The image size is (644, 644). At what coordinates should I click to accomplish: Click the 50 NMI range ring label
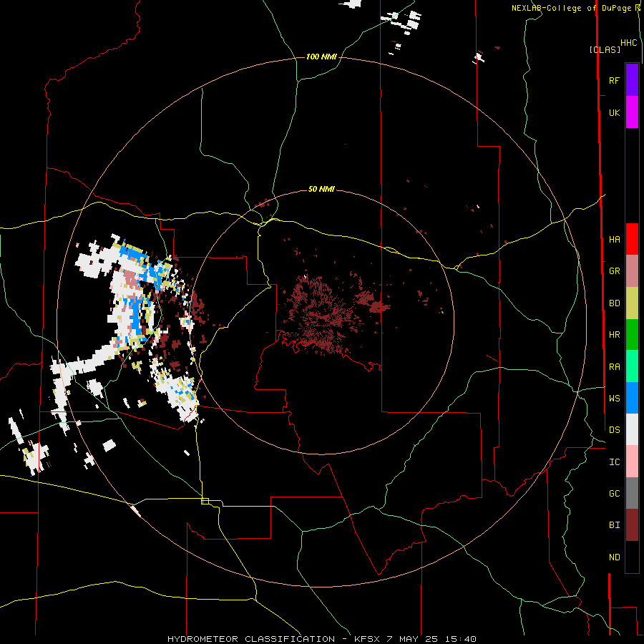[x=321, y=189]
